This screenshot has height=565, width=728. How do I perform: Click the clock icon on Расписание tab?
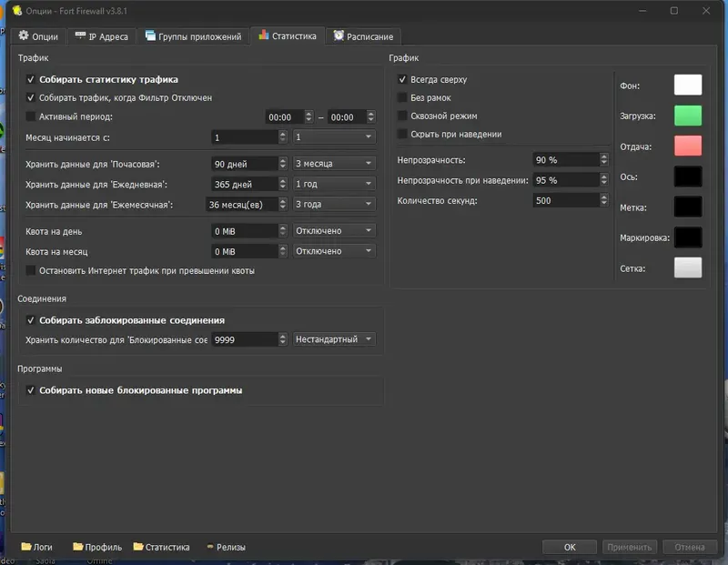coord(339,35)
